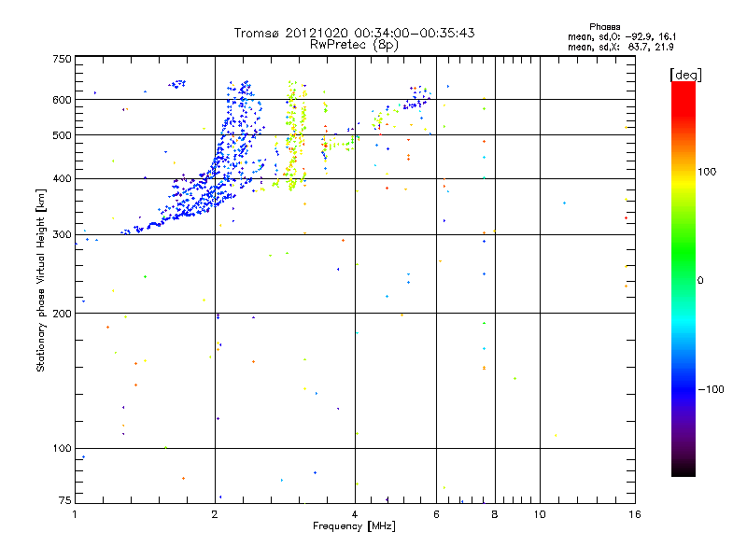Click the '2' frequency tick label
This screenshot has width=747, height=560.
[215, 514]
